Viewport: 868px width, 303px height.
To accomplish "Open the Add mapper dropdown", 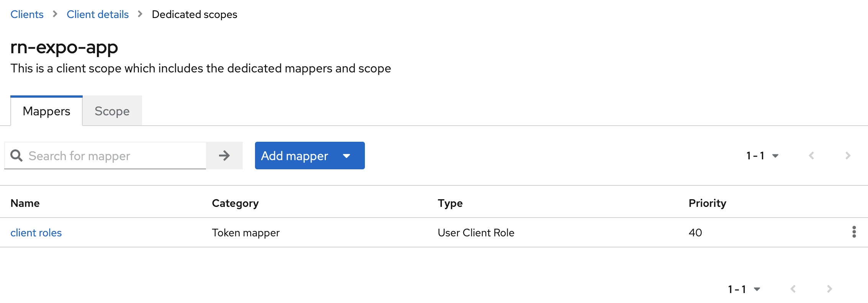I will tap(310, 156).
